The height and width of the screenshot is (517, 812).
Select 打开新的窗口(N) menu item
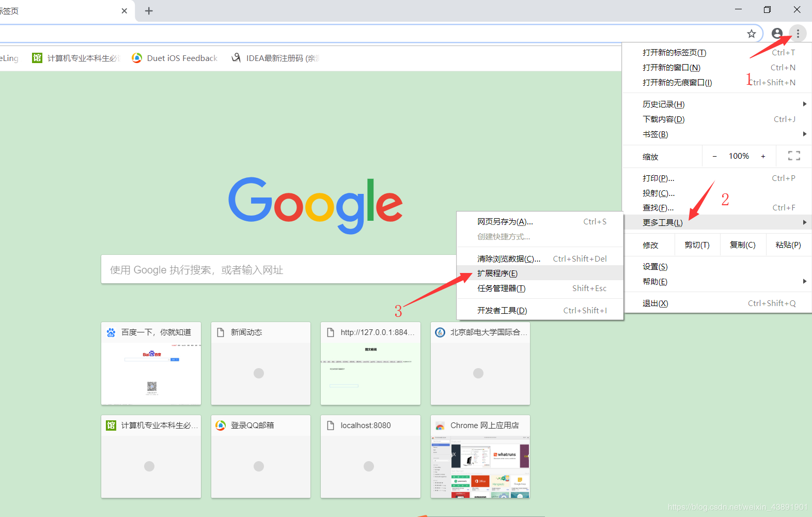click(717, 68)
